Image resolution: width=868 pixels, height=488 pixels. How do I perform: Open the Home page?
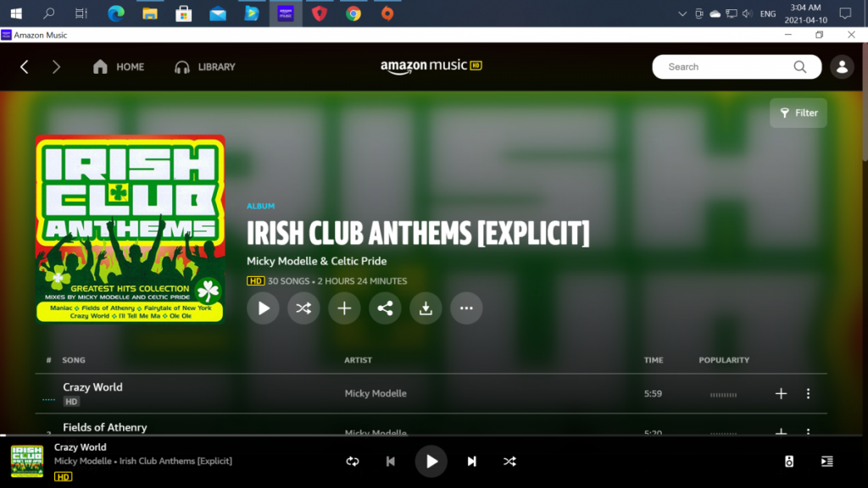coord(119,67)
